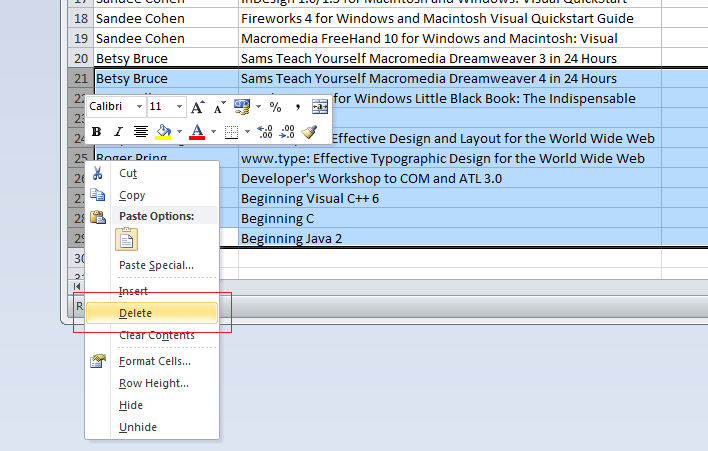This screenshot has height=451, width=708.
Task: Open the font size 11 dropdown
Action: point(179,107)
